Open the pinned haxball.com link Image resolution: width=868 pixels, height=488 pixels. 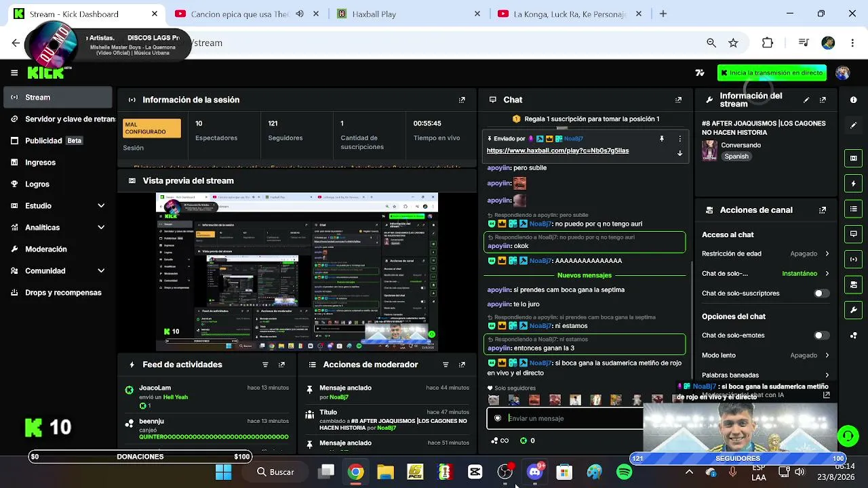[557, 150]
